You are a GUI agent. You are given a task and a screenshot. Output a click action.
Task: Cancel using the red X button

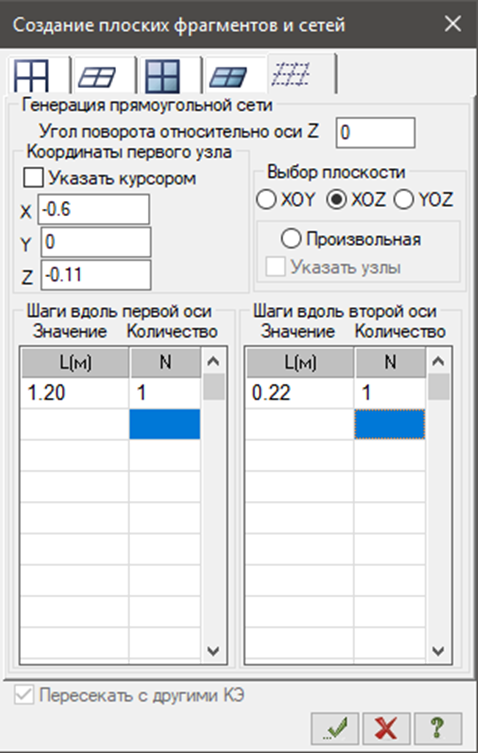(386, 729)
